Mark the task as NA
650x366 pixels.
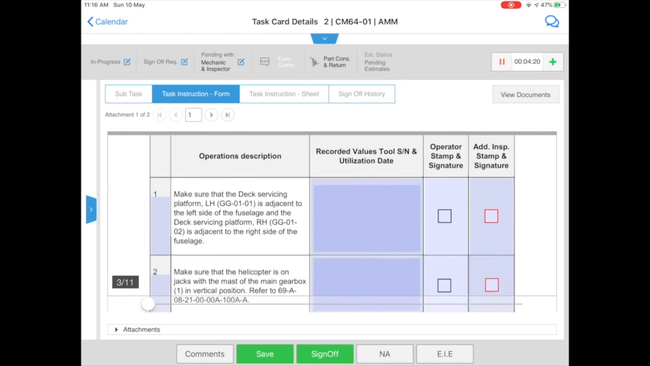tap(385, 354)
